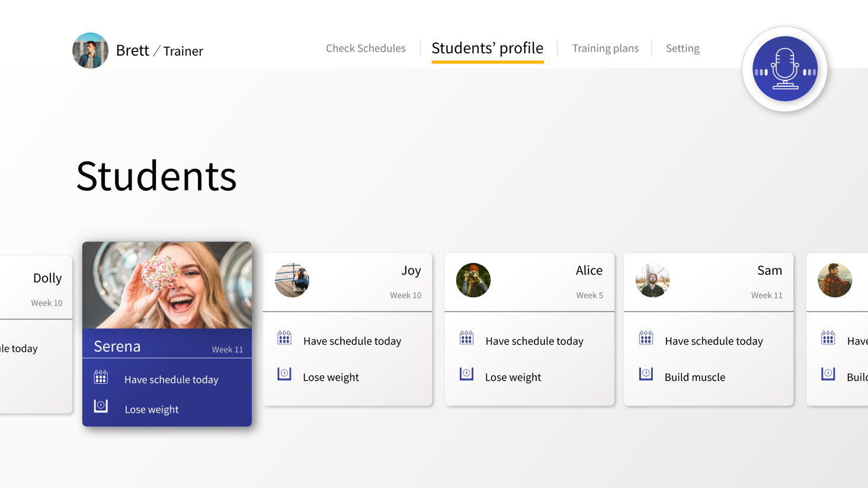The width and height of the screenshot is (868, 488).
Task: Click calendar icon on Joy's card
Action: (284, 338)
